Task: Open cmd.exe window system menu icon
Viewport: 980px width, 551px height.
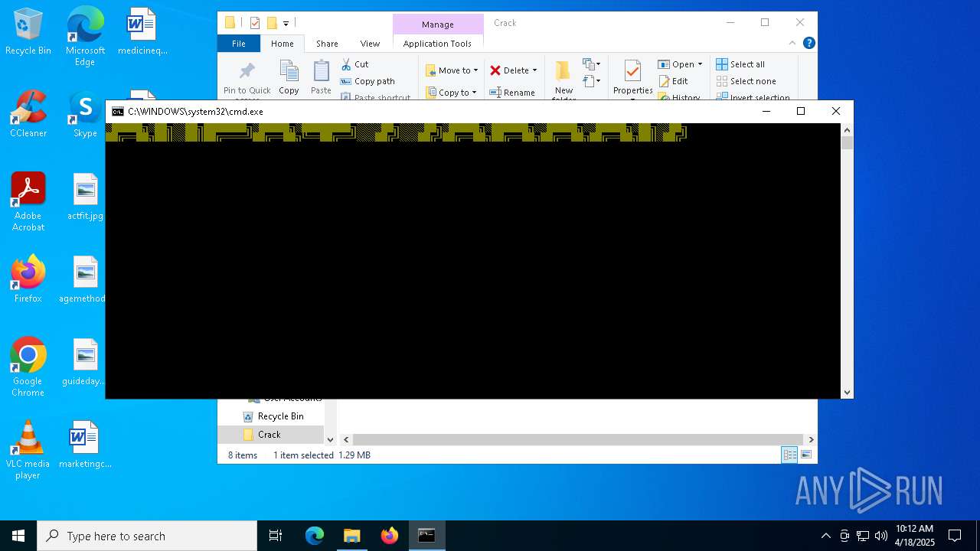Action: coord(117,112)
